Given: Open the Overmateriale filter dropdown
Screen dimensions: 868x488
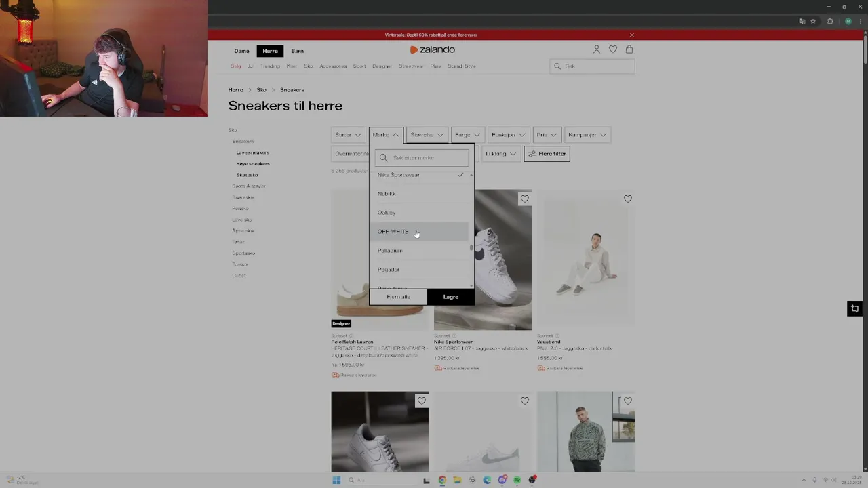Looking at the screenshot, I should click(x=351, y=154).
